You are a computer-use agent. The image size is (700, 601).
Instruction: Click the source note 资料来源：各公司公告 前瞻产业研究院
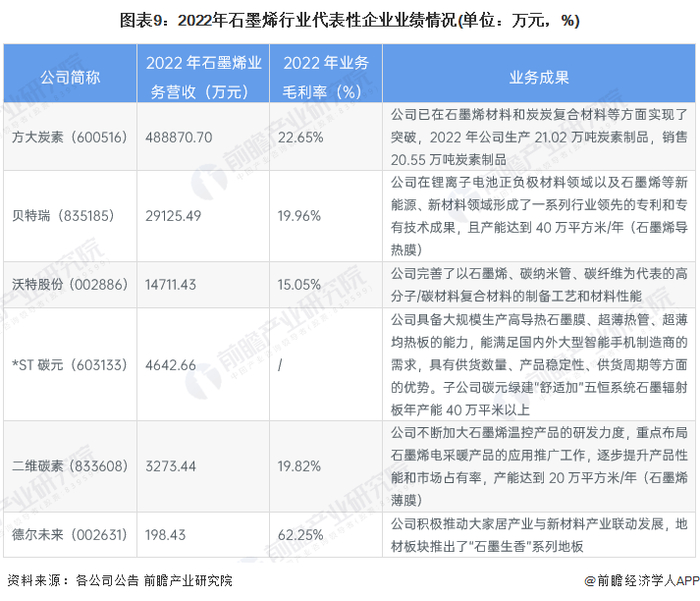pos(120,580)
